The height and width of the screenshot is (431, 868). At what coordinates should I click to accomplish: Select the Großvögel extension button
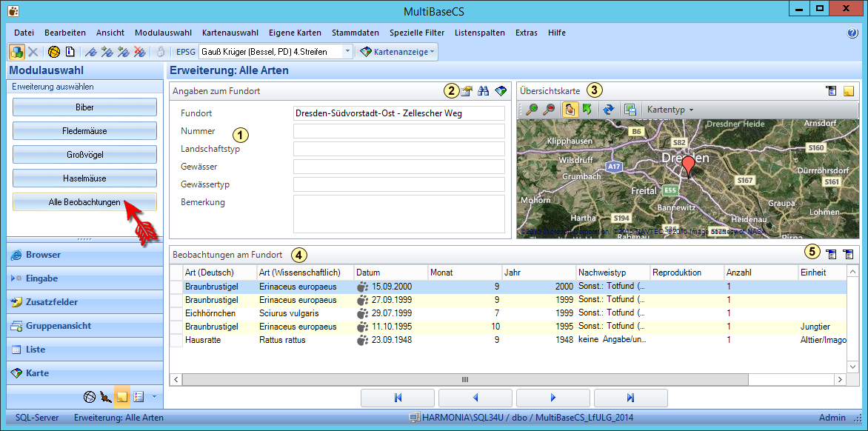point(84,155)
